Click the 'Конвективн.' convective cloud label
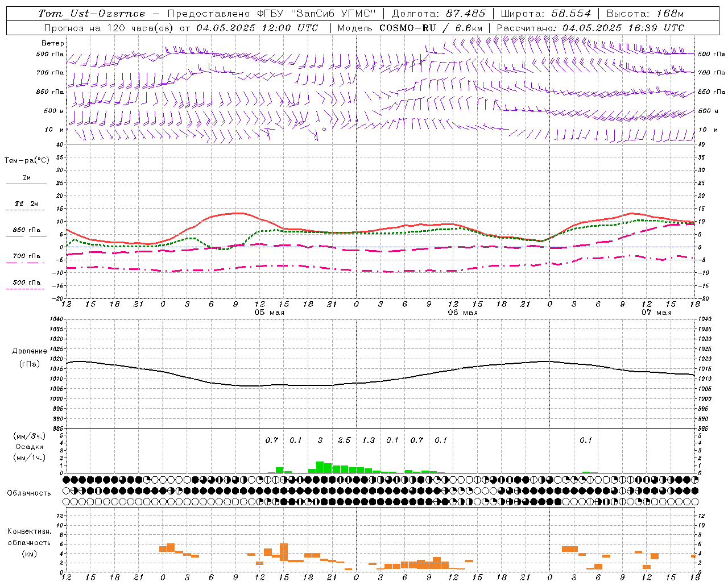Screen dimensions: 728x582 coord(29,531)
